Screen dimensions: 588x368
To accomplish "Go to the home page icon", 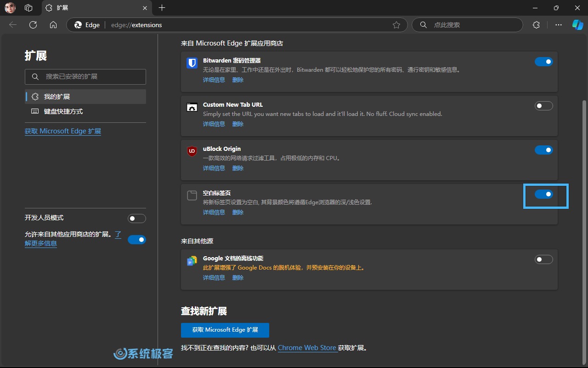I will (x=53, y=25).
